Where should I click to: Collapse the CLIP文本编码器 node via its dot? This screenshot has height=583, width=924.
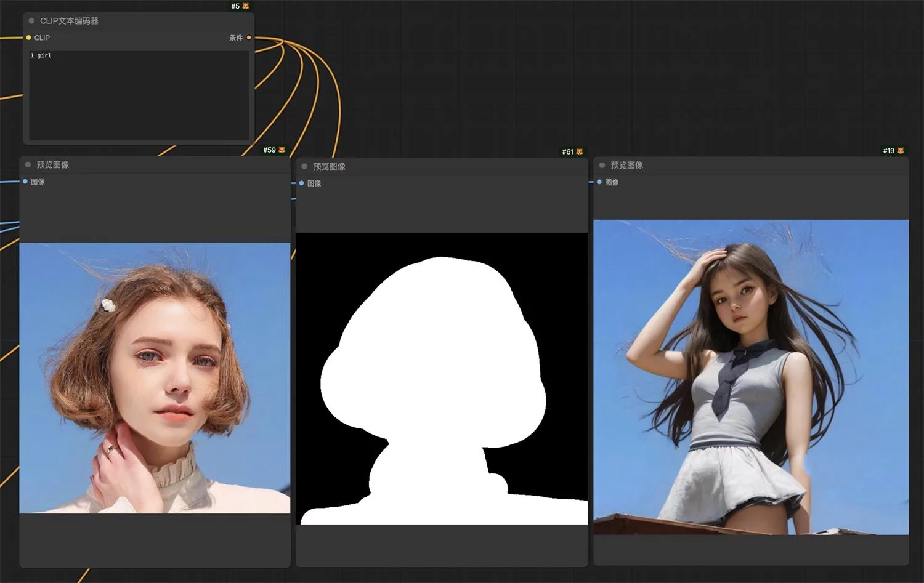pos(31,21)
